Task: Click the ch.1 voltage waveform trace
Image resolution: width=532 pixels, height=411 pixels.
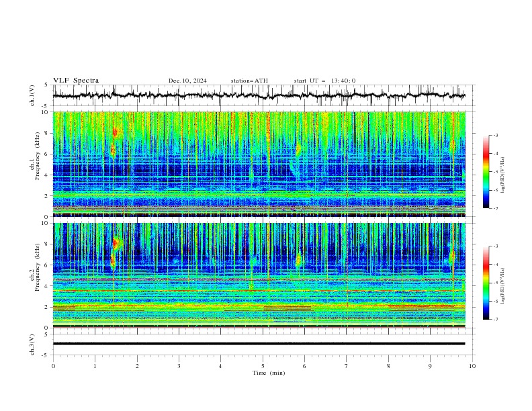Action: (259, 95)
